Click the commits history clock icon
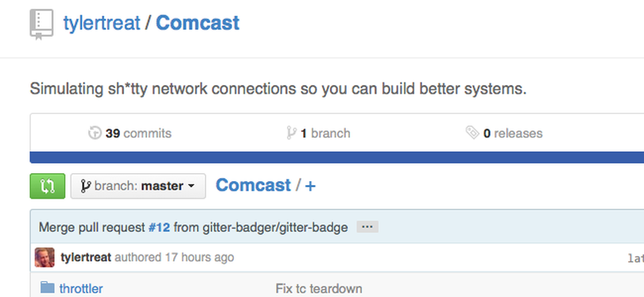 pyautogui.click(x=95, y=133)
